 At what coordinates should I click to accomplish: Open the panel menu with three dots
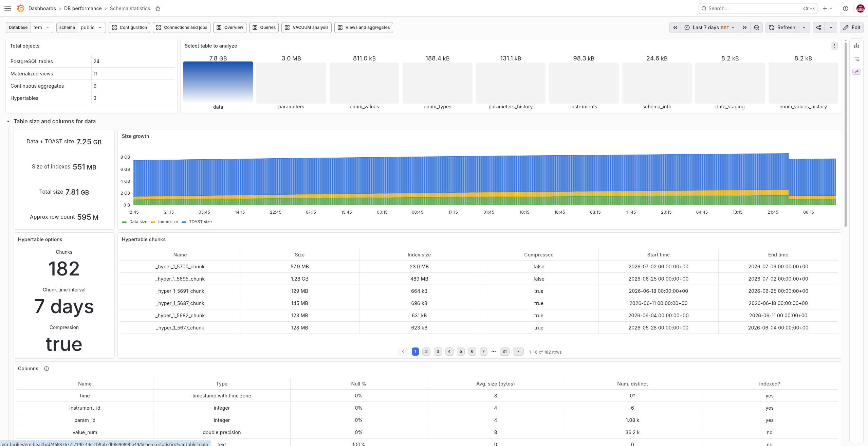click(835, 46)
